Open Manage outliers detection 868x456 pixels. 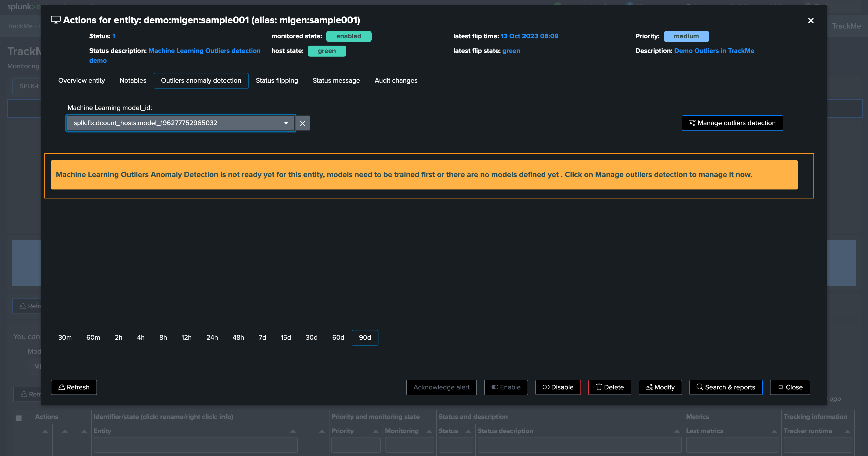(x=732, y=123)
